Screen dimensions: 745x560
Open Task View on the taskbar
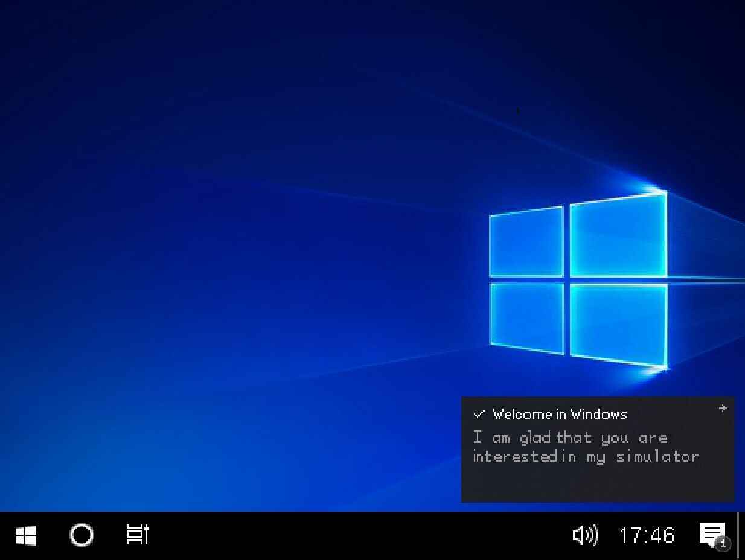point(138,535)
